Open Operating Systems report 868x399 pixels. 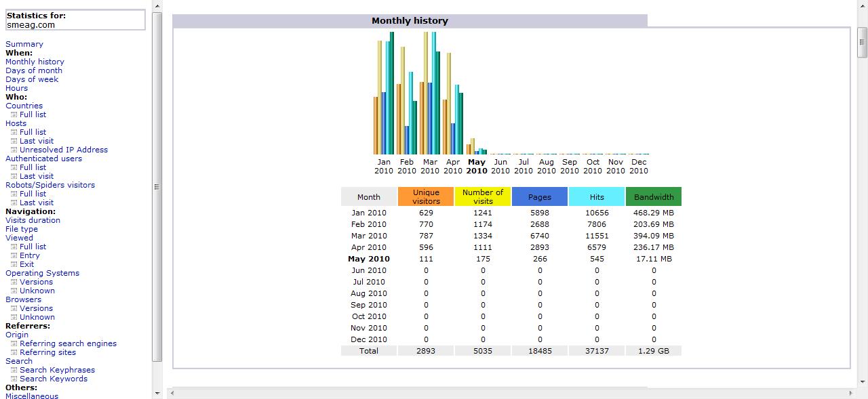[x=42, y=273]
